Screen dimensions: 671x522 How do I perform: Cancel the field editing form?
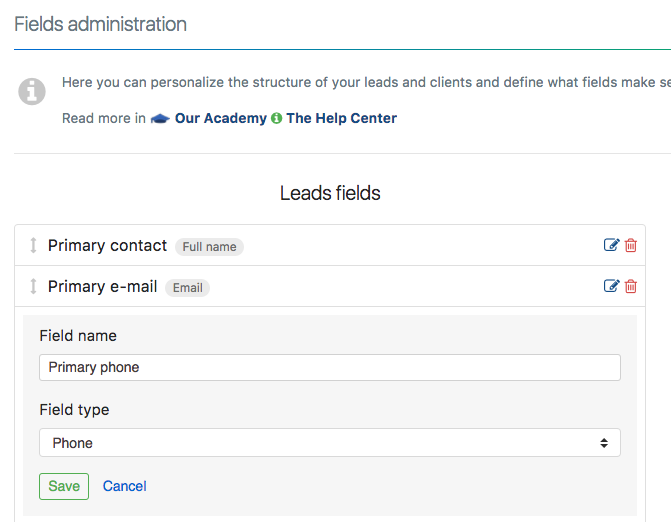[125, 486]
